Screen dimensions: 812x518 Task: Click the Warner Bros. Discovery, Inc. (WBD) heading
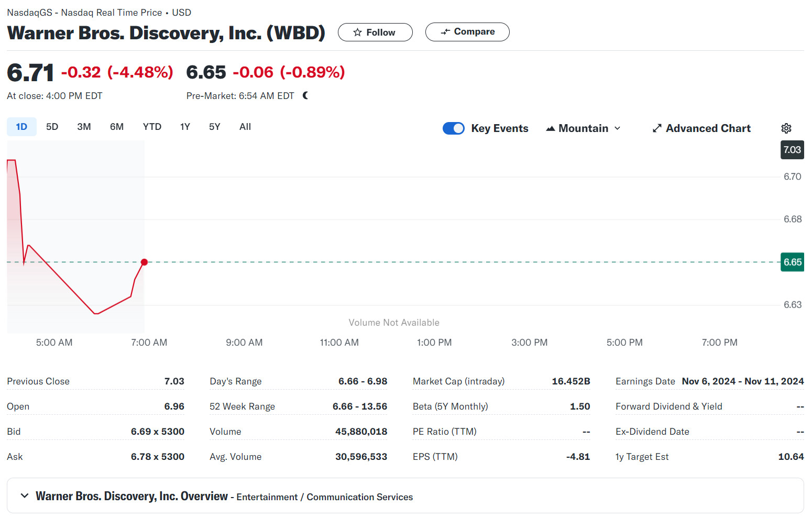point(166,33)
